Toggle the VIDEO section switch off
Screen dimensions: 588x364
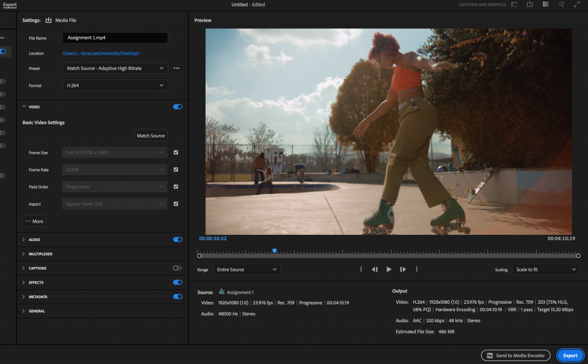click(x=177, y=107)
